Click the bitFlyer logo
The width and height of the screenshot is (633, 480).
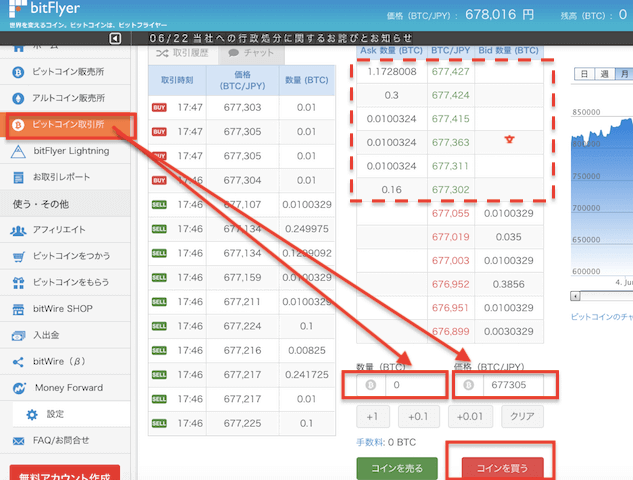pos(44,8)
